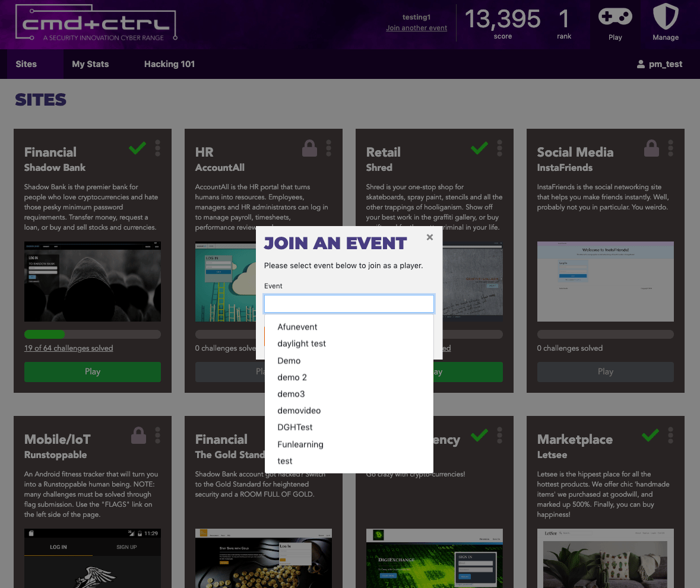Open the kebab menu on the Mobile/IoT card
Screen dimensions: 700x588
[157, 436]
